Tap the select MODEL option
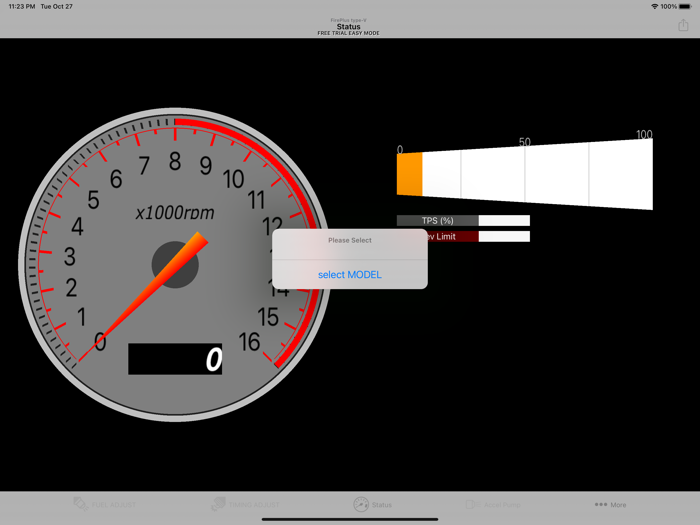The height and width of the screenshot is (525, 700). tap(350, 275)
